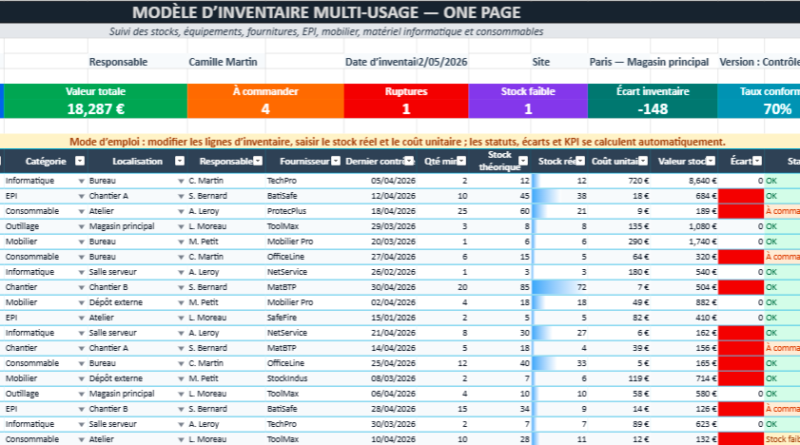Open the Stock théorique column filter dropdown
The width and height of the screenshot is (800, 445).
click(x=523, y=161)
